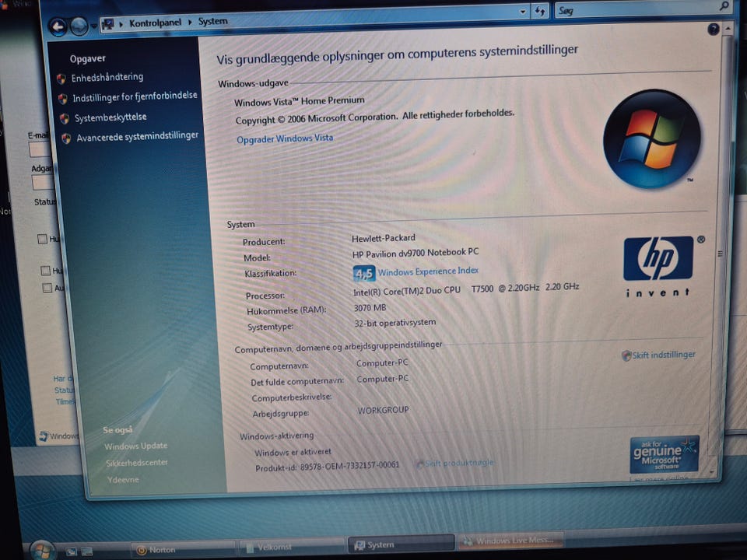Click the Forward arrow navigation button
The height and width of the screenshot is (560, 747).
[79, 26]
